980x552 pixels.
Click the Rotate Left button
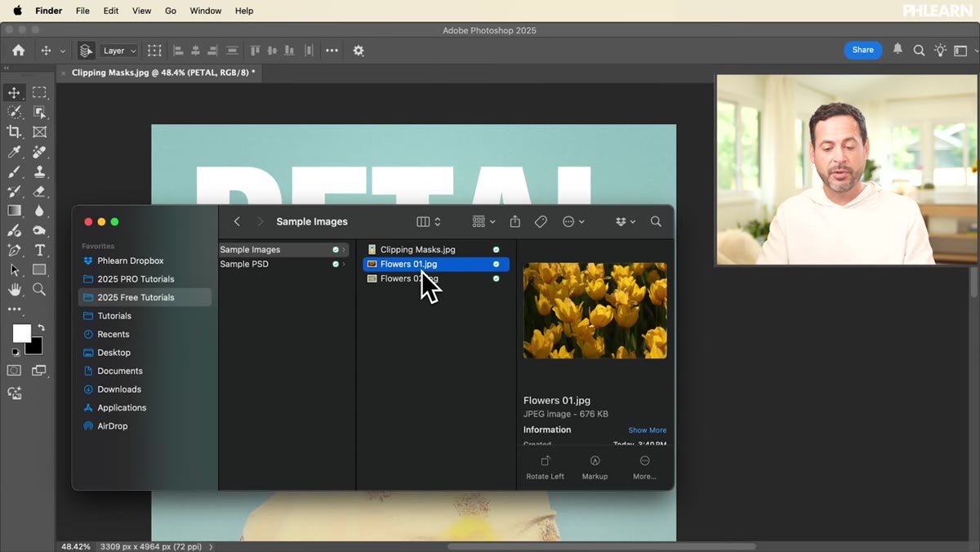coord(545,468)
